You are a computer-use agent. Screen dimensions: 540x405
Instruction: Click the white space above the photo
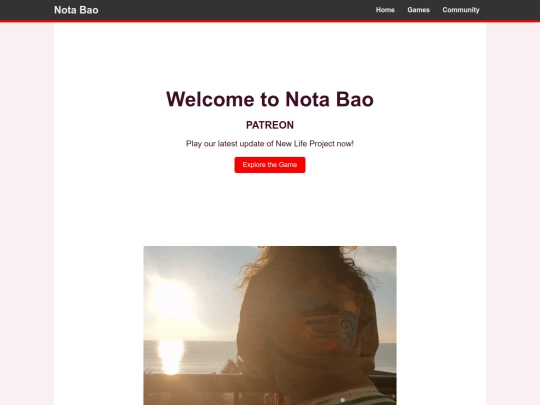point(270,210)
